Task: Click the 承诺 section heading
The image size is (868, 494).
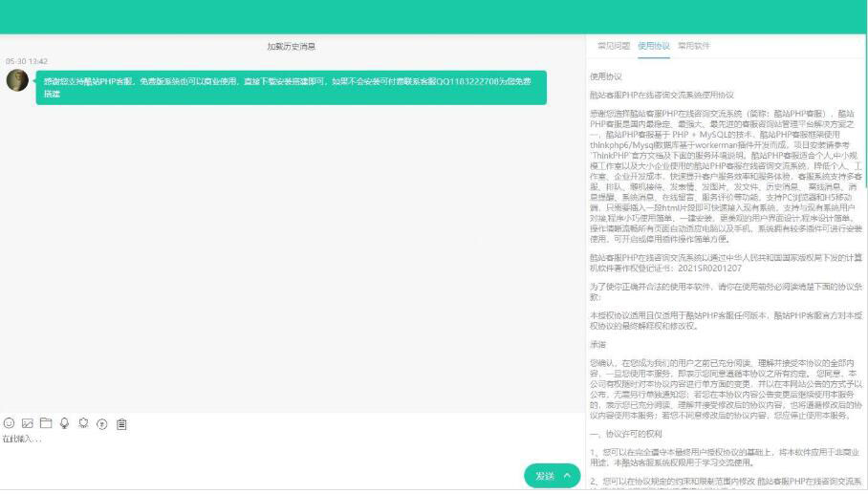Action: [597, 344]
